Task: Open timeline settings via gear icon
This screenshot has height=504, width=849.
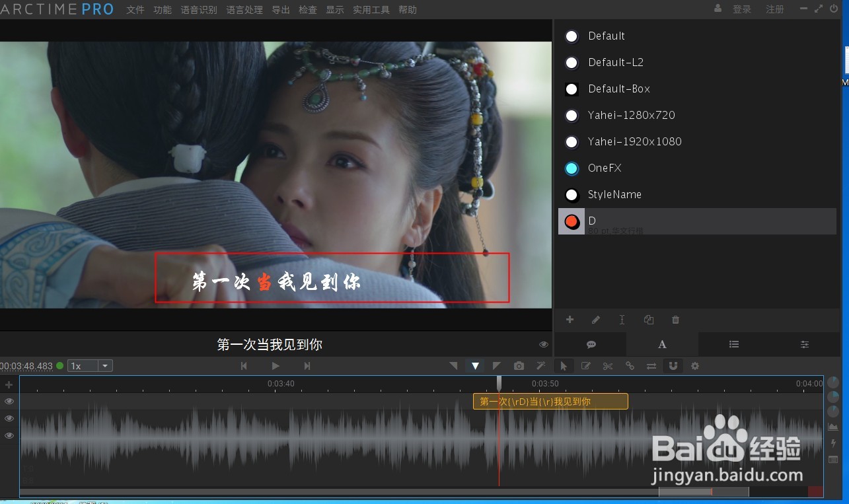Action: (695, 365)
